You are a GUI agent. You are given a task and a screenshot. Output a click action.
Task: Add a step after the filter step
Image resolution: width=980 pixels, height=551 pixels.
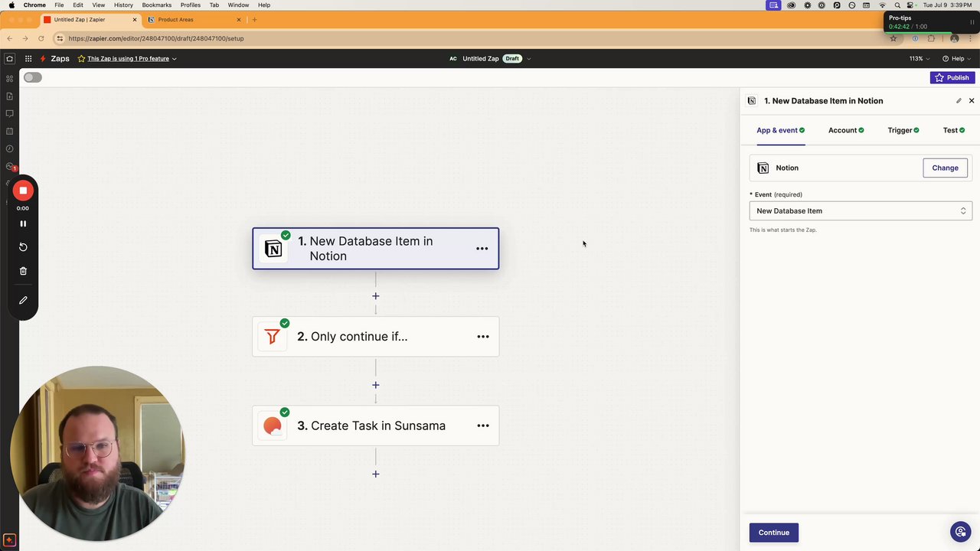click(375, 385)
